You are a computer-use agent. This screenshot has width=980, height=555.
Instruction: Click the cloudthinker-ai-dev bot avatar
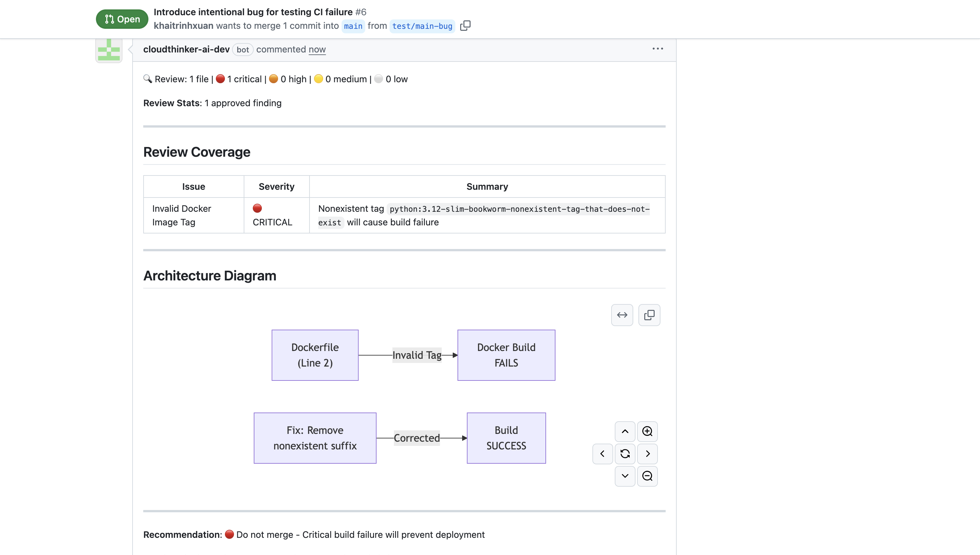click(109, 50)
